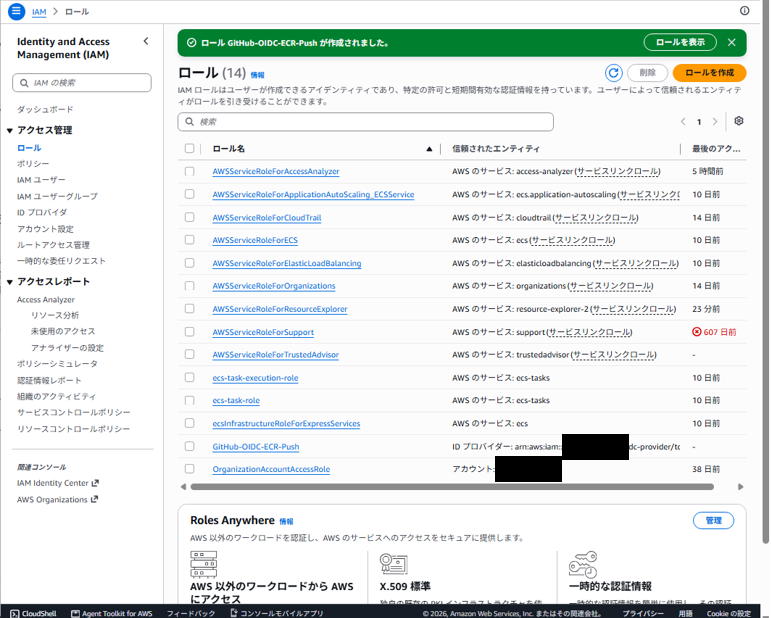Click the search magnifier in IAM search

(x=24, y=83)
